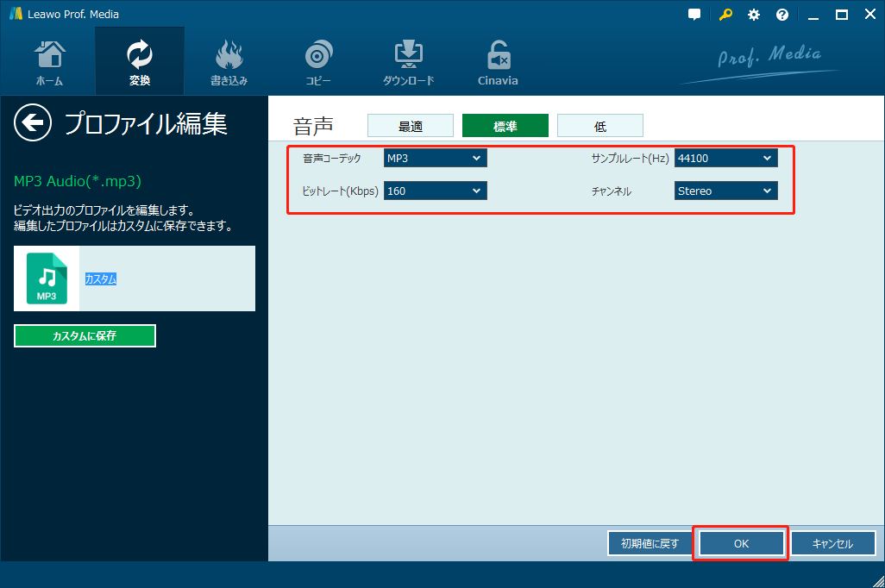Click the 音声 section heading
Image resolution: width=885 pixels, height=588 pixels.
click(313, 126)
